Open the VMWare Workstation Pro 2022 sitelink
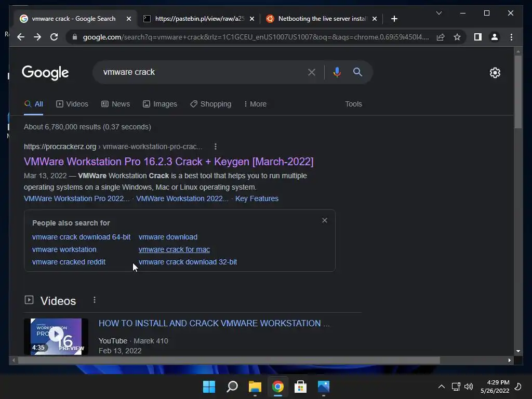This screenshot has height=399, width=532. (x=77, y=198)
